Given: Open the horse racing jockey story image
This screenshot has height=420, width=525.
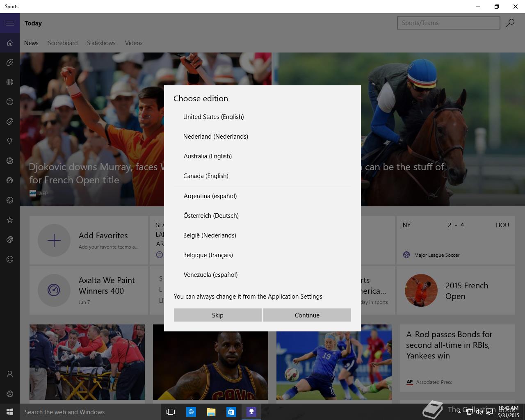Looking at the screenshot, I should coord(443,129).
